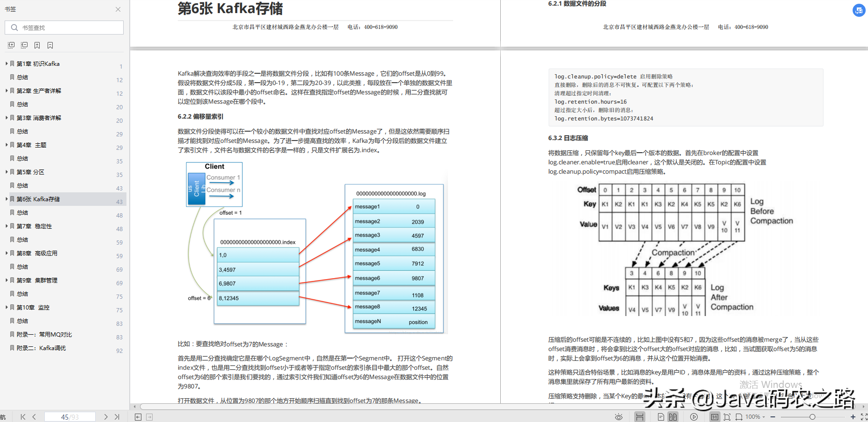The width and height of the screenshot is (868, 422).
Task: Start slideshow playback
Action: (694, 417)
